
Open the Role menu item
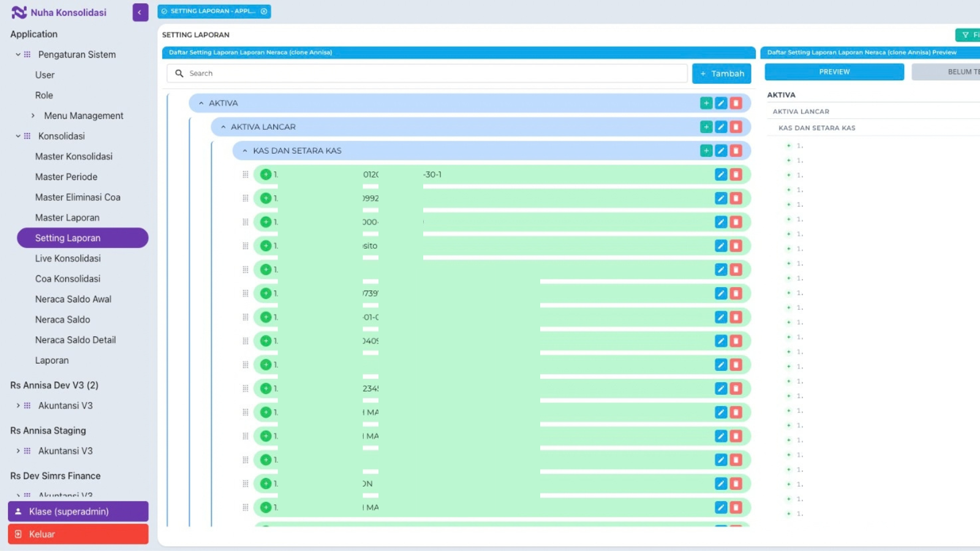pyautogui.click(x=44, y=96)
